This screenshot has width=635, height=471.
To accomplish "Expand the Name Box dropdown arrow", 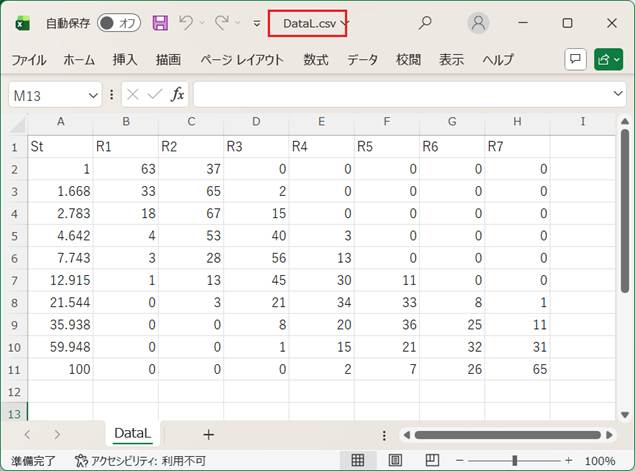I will [93, 94].
